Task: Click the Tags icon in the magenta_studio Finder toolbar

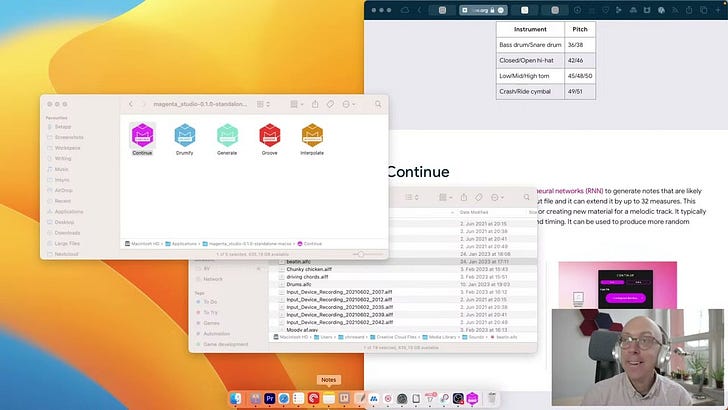Action: tap(330, 104)
